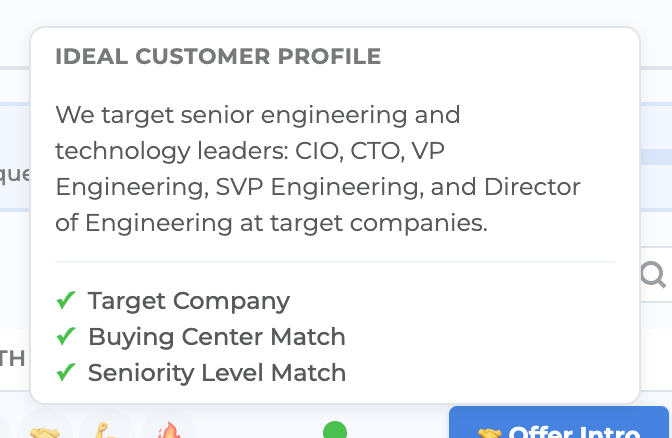Image resolution: width=672 pixels, height=438 pixels.
Task: Click green checkmark beside Buying Center Match
Action: tap(66, 337)
